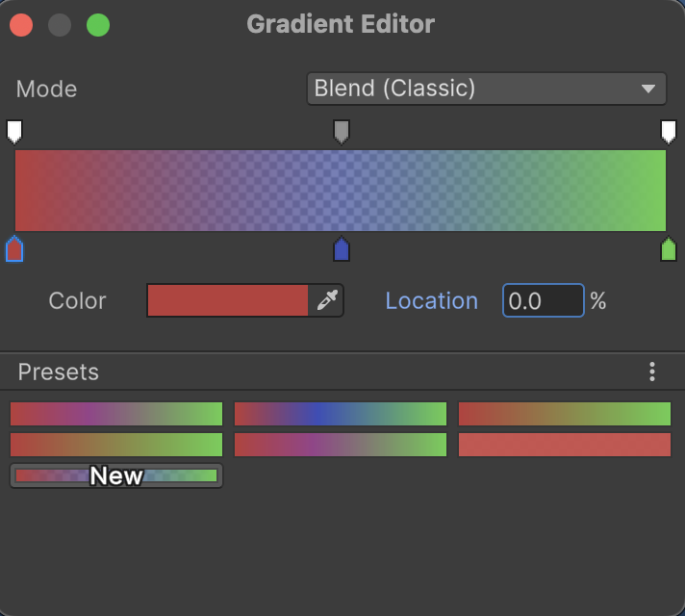Select the blue middle color key

[x=341, y=249]
